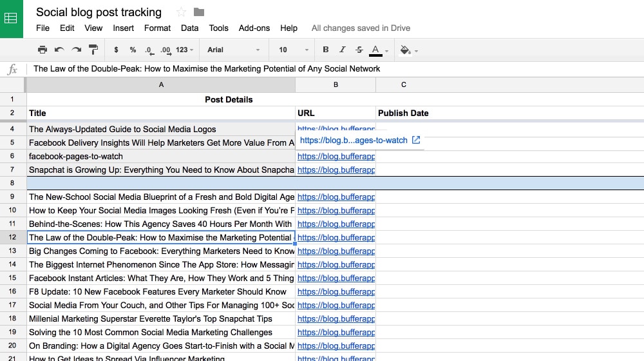Format as percent

point(133,50)
